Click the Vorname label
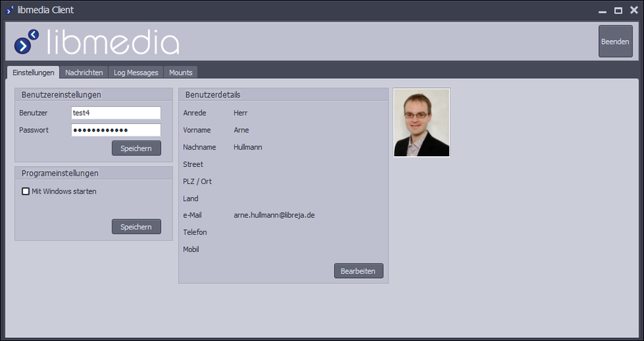The width and height of the screenshot is (644, 341). click(197, 130)
